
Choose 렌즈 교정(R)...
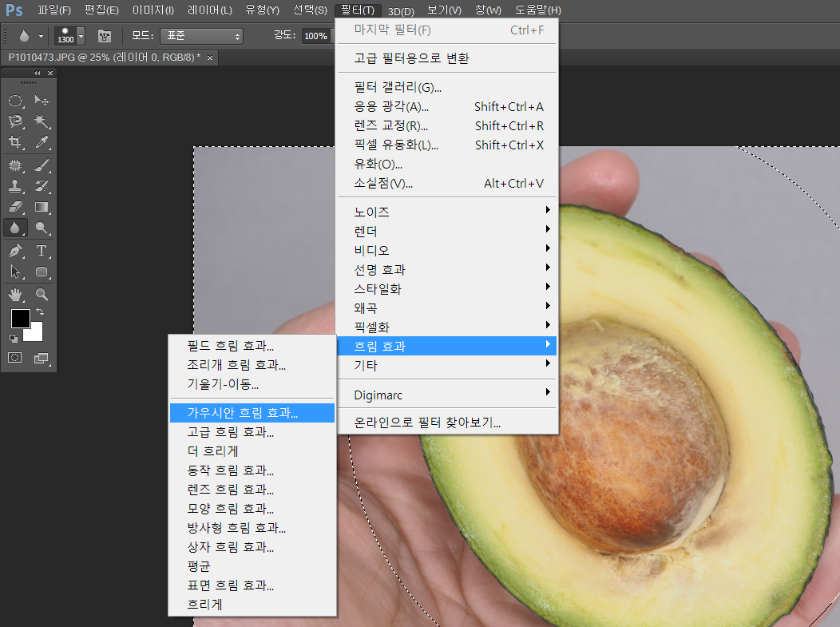coord(447,126)
